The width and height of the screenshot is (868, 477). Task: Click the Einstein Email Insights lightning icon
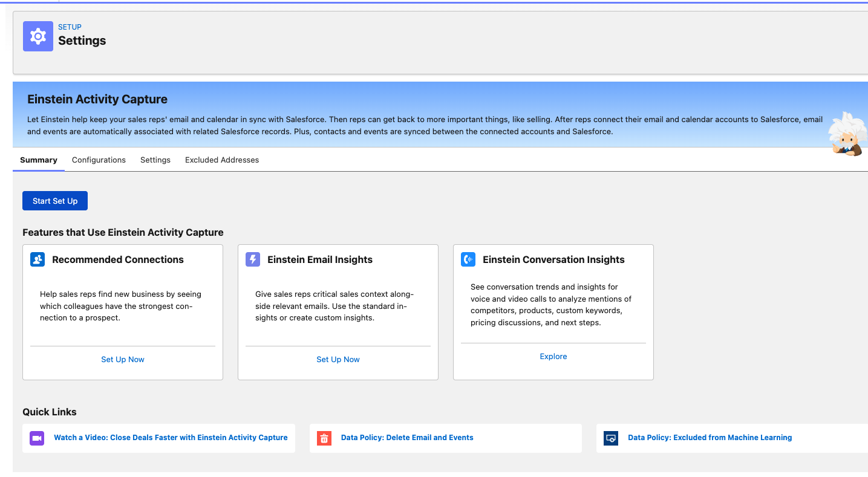[253, 259]
